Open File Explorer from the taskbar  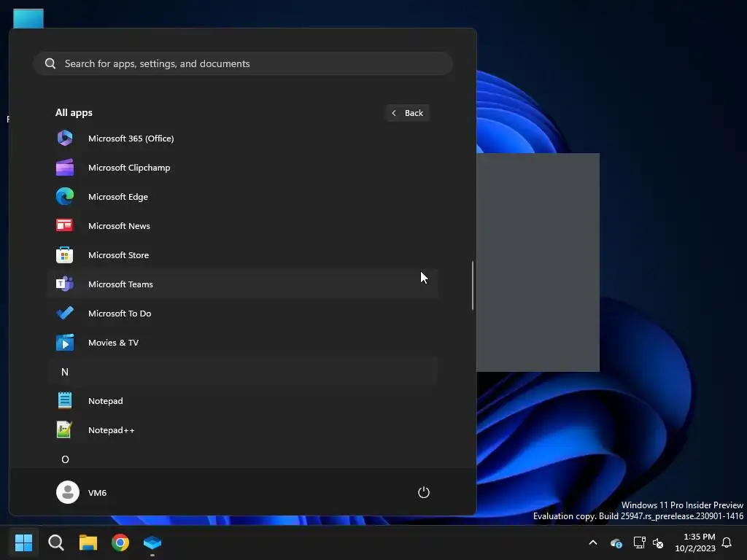point(88,542)
